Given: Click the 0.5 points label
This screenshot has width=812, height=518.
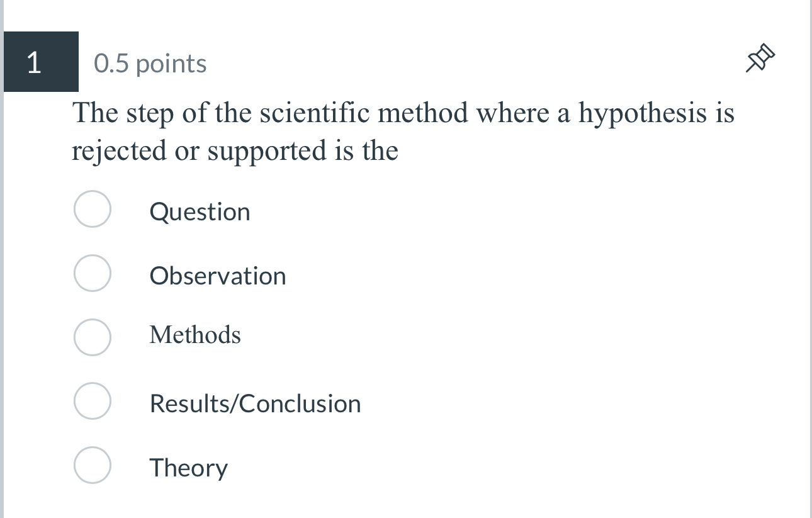Looking at the screenshot, I should [149, 63].
